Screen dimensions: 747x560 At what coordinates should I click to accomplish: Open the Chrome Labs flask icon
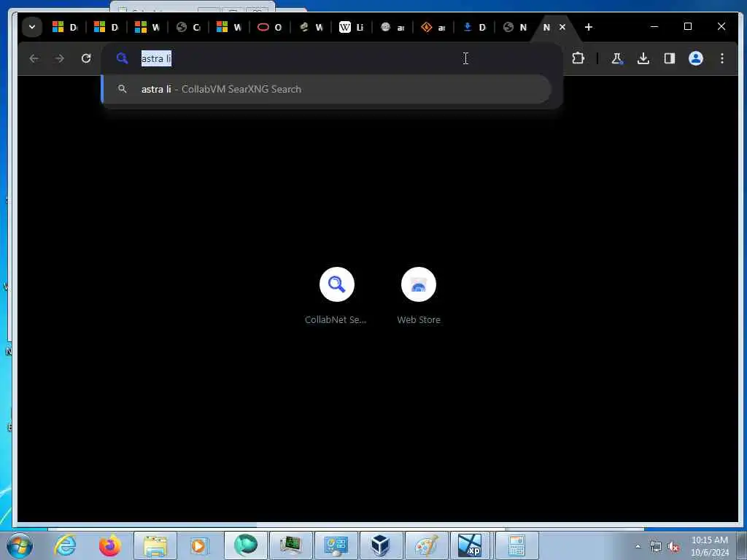tap(617, 58)
